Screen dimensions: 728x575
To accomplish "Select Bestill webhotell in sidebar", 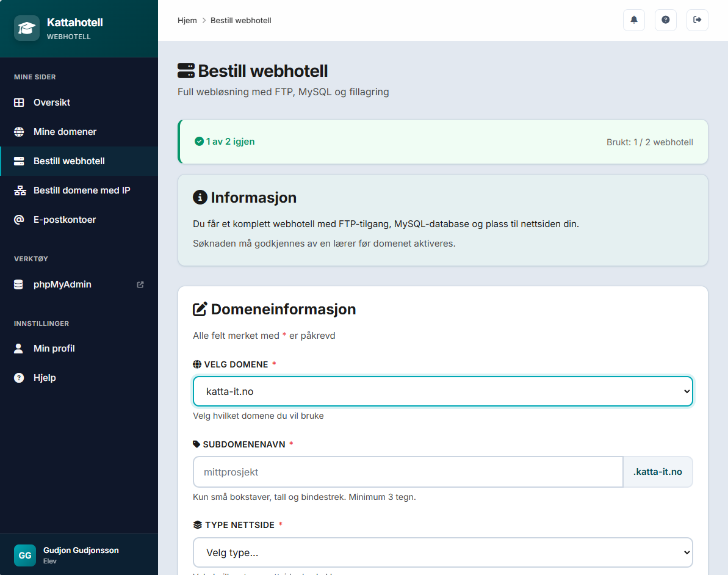I will (69, 161).
